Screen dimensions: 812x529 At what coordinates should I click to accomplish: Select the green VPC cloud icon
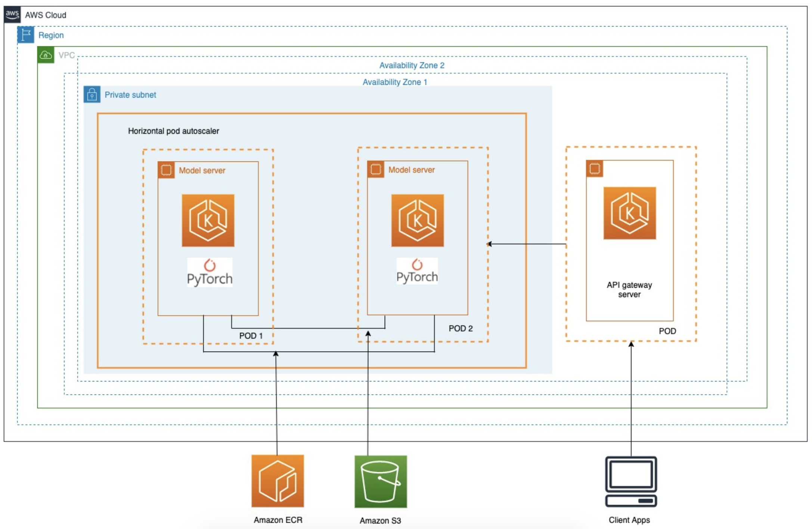point(46,55)
